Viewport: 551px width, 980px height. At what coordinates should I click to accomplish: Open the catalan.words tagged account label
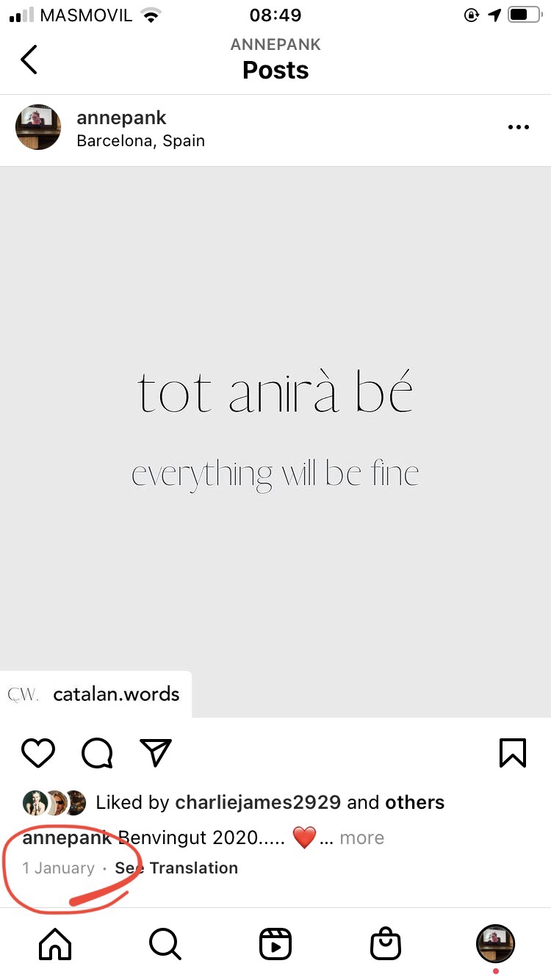(115, 694)
